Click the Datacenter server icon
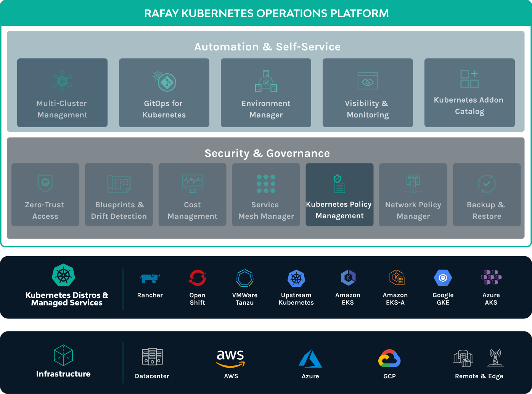The width and height of the screenshot is (532, 394). tap(152, 357)
